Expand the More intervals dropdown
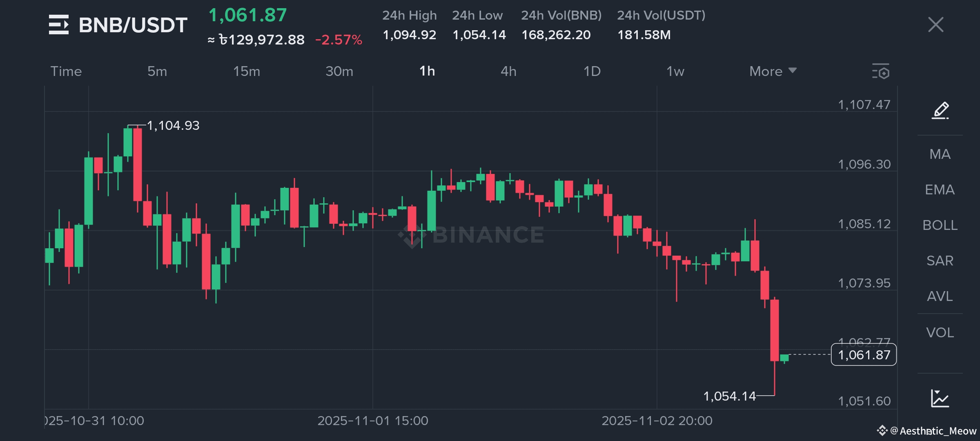Viewport: 980px width, 441px height. point(773,71)
